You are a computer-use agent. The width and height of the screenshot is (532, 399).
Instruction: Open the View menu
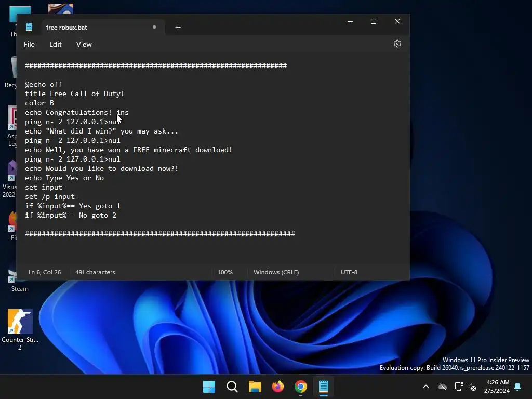coord(84,44)
